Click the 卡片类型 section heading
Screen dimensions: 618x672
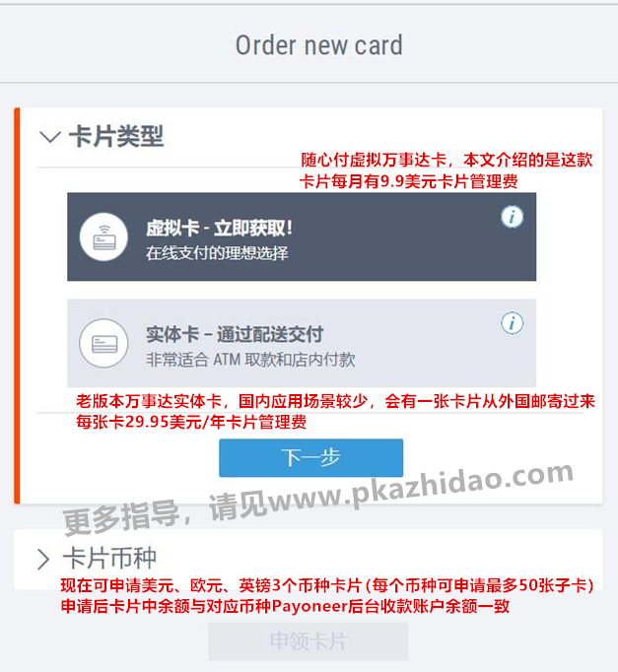pos(116,137)
